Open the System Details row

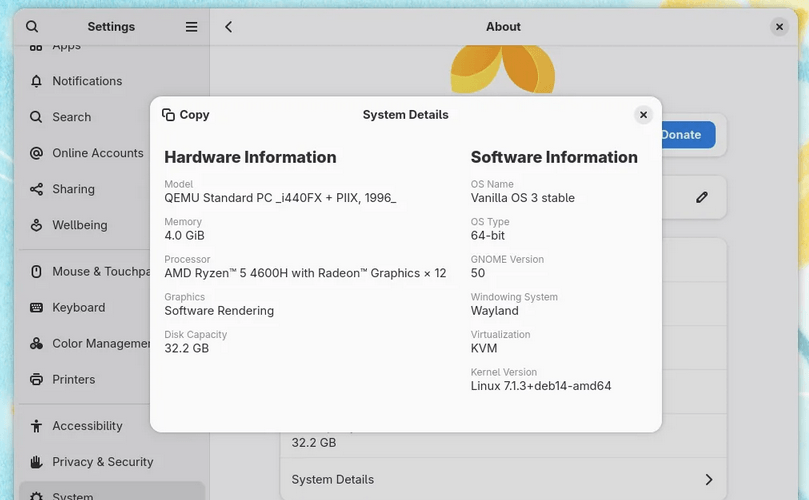click(x=504, y=479)
